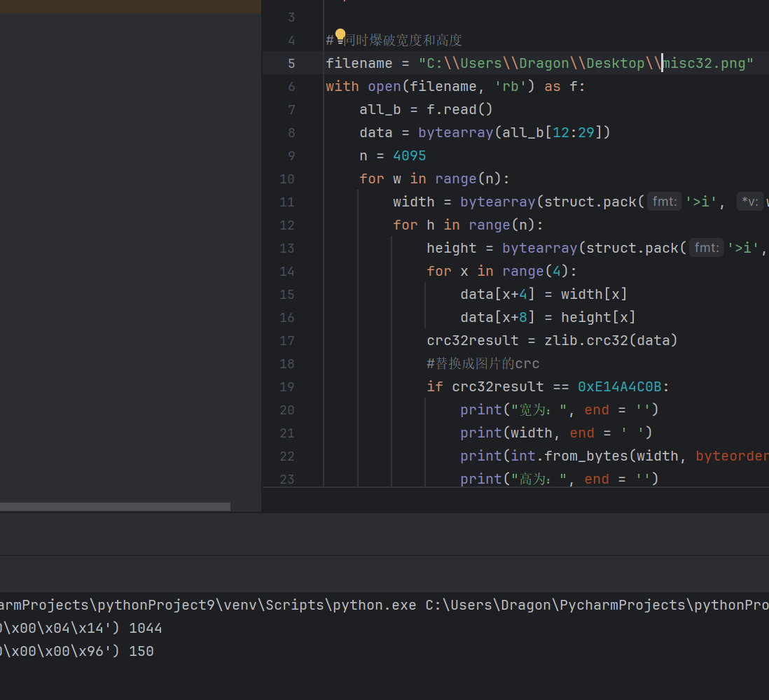Click the *v: parameter hint on line 11
Image resolution: width=769 pixels, height=700 pixels.
(x=749, y=202)
